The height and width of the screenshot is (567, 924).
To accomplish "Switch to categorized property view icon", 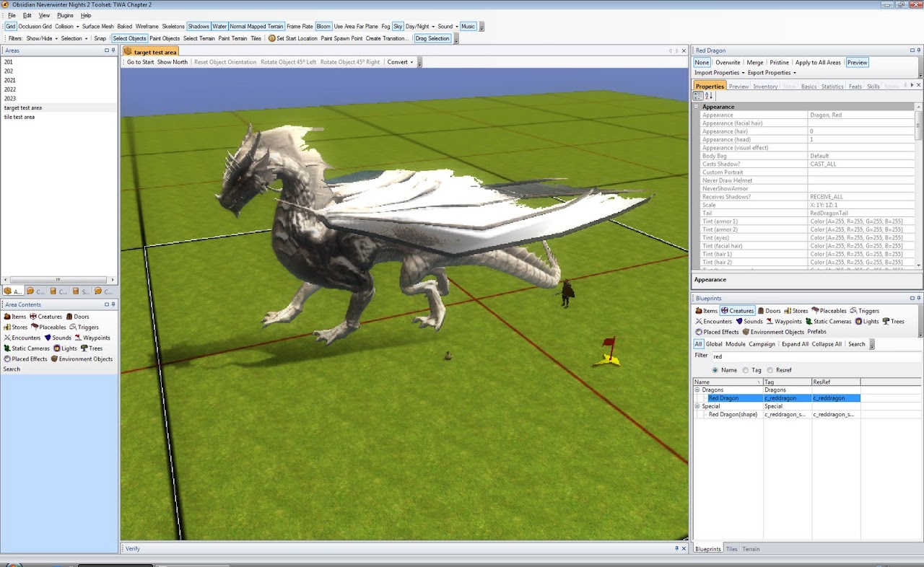I will [698, 96].
